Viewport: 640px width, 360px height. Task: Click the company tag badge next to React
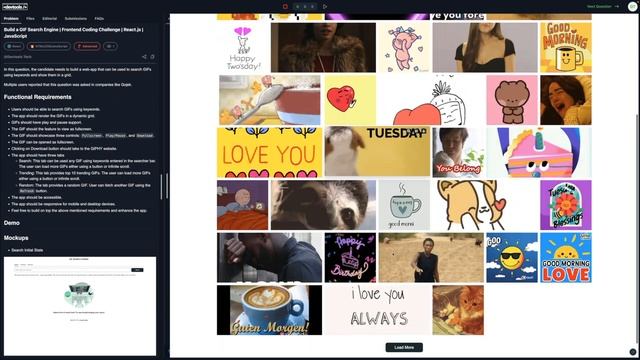pyautogui.click(x=49, y=47)
